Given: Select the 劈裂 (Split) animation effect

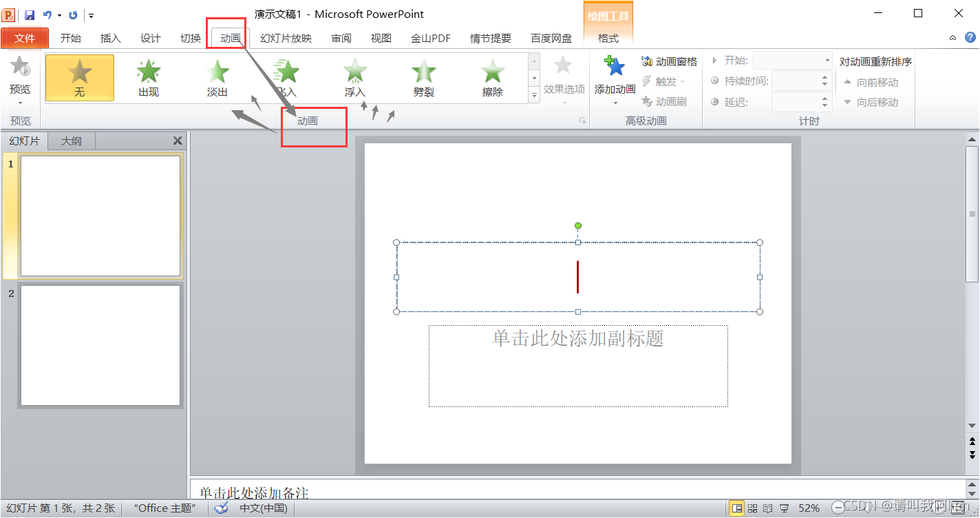Looking at the screenshot, I should click(424, 78).
